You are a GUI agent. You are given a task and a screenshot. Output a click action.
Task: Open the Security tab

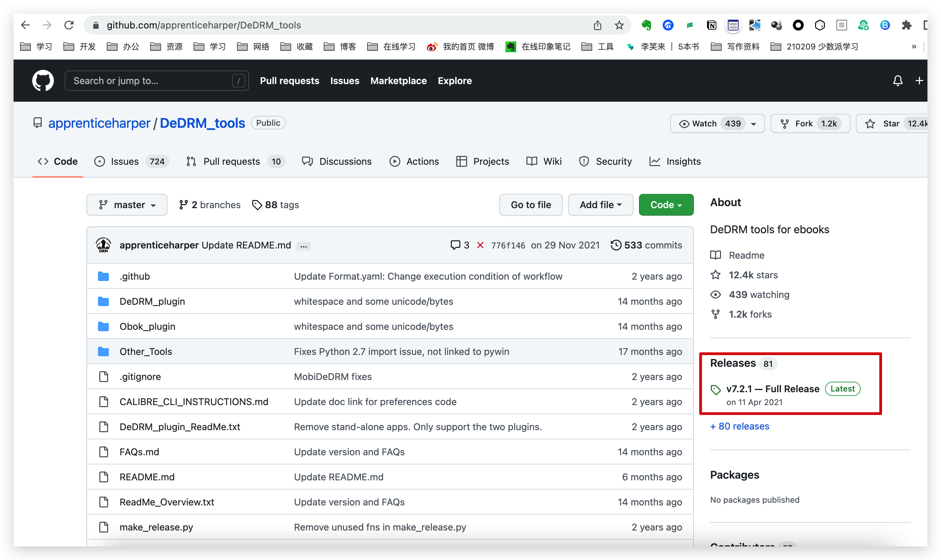click(x=605, y=161)
